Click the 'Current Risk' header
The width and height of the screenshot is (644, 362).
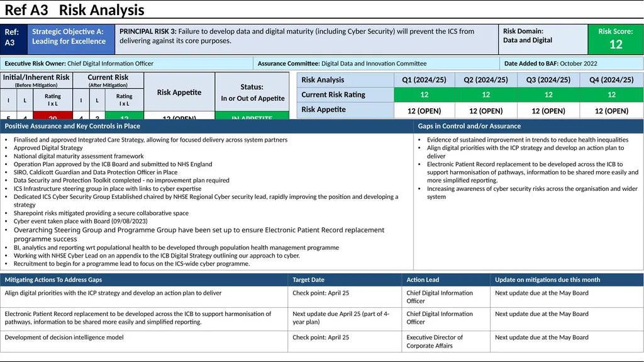click(108, 80)
